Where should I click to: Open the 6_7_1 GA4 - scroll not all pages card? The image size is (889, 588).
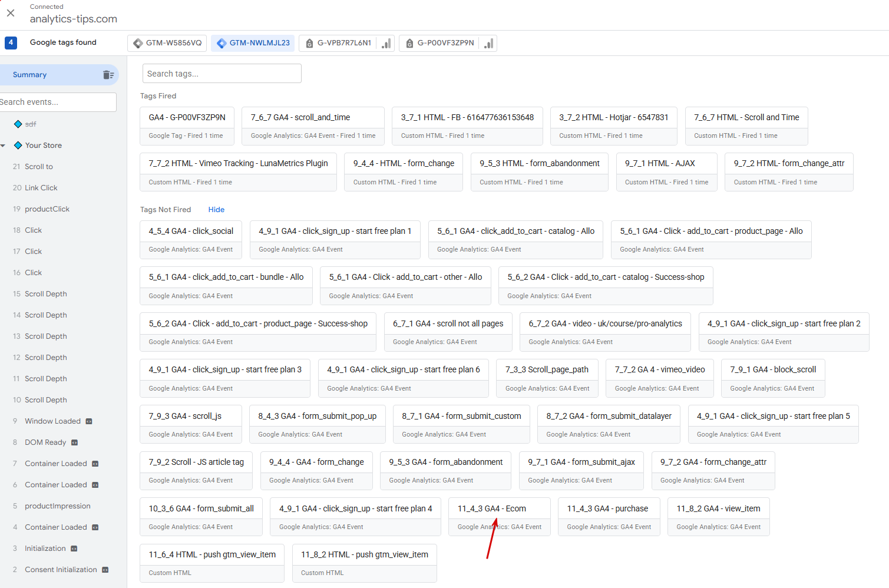(x=448, y=332)
